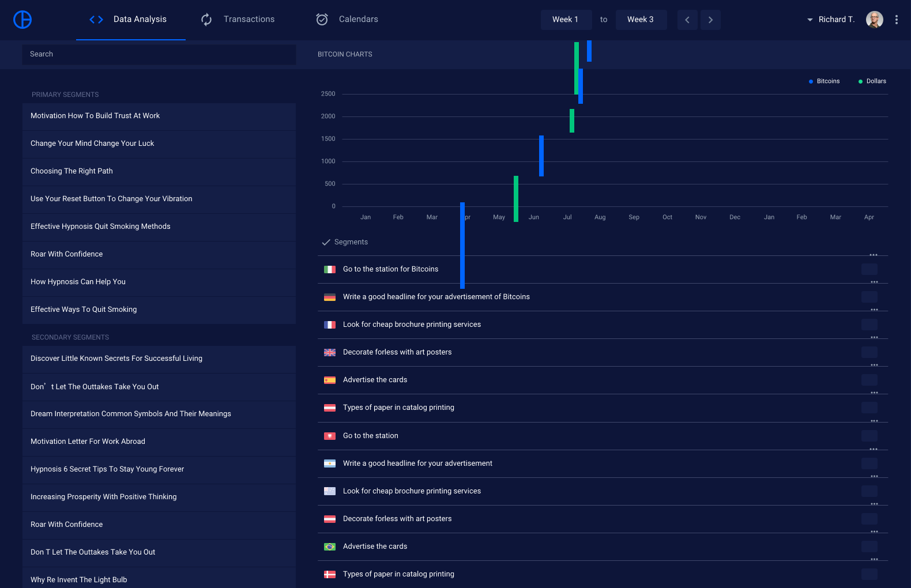
Task: Click the Argentine flag icon
Action: coord(330,463)
